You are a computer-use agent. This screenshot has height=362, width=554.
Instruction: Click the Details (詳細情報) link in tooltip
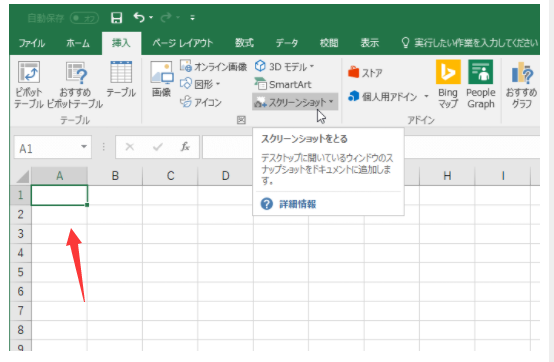[x=297, y=204]
